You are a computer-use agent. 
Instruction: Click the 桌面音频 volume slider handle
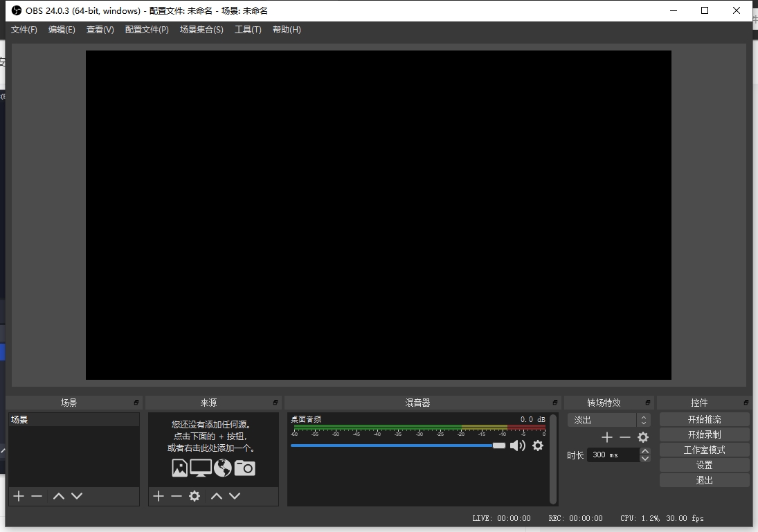pos(498,446)
